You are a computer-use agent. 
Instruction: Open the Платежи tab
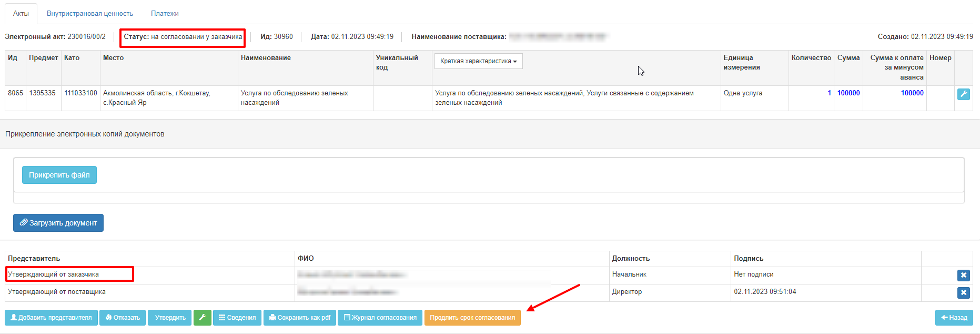(165, 14)
